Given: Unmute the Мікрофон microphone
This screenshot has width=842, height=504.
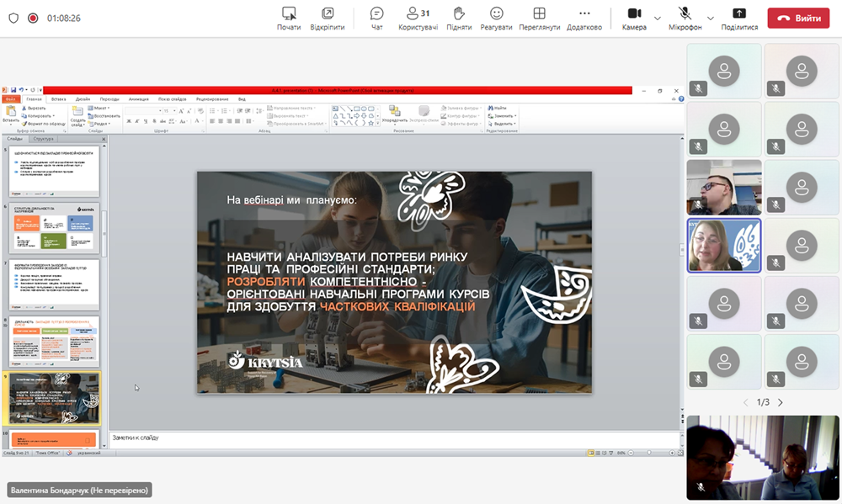Looking at the screenshot, I should (685, 13).
